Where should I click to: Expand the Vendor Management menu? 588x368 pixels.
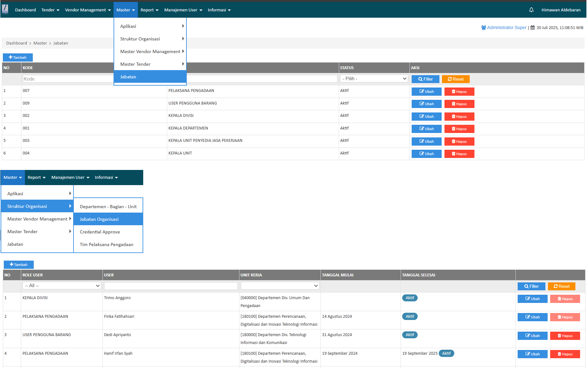[88, 10]
